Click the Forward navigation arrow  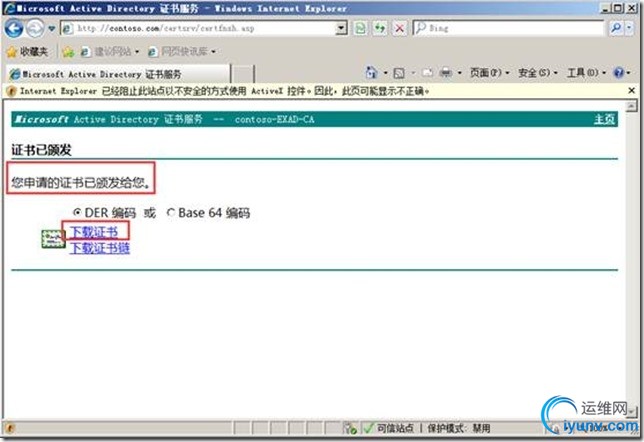(x=35, y=28)
